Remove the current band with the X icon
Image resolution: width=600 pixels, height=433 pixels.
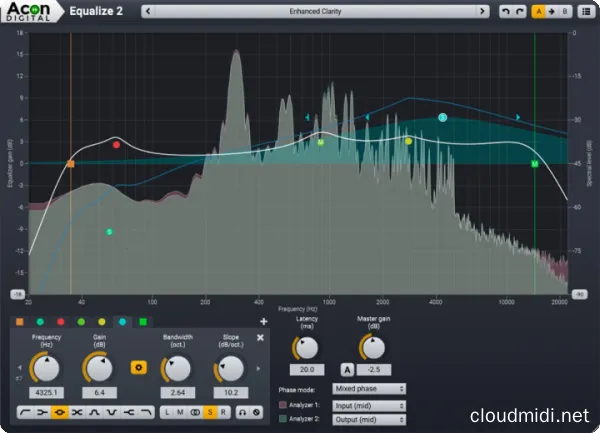[260, 337]
